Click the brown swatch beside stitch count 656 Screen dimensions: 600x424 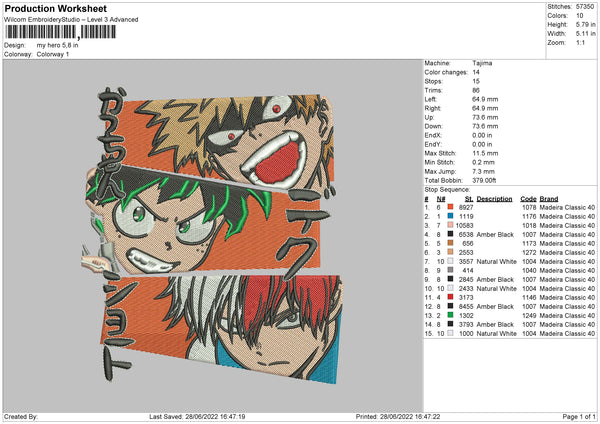coord(450,243)
